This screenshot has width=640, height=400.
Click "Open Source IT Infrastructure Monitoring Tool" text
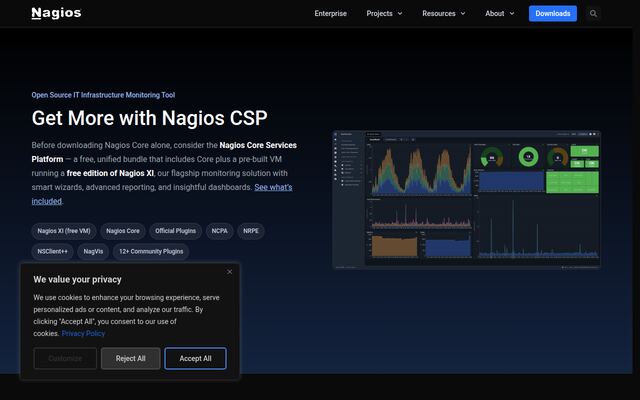pyautogui.click(x=103, y=95)
